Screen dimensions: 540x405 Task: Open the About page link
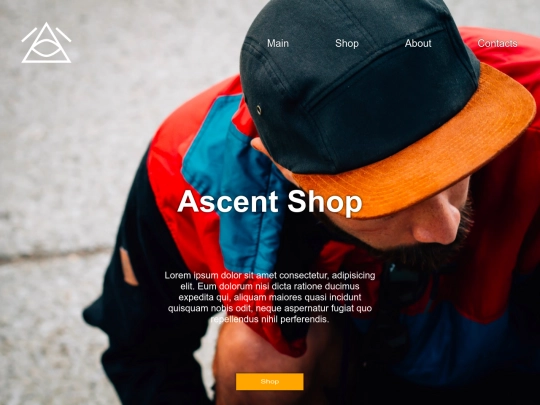click(418, 43)
